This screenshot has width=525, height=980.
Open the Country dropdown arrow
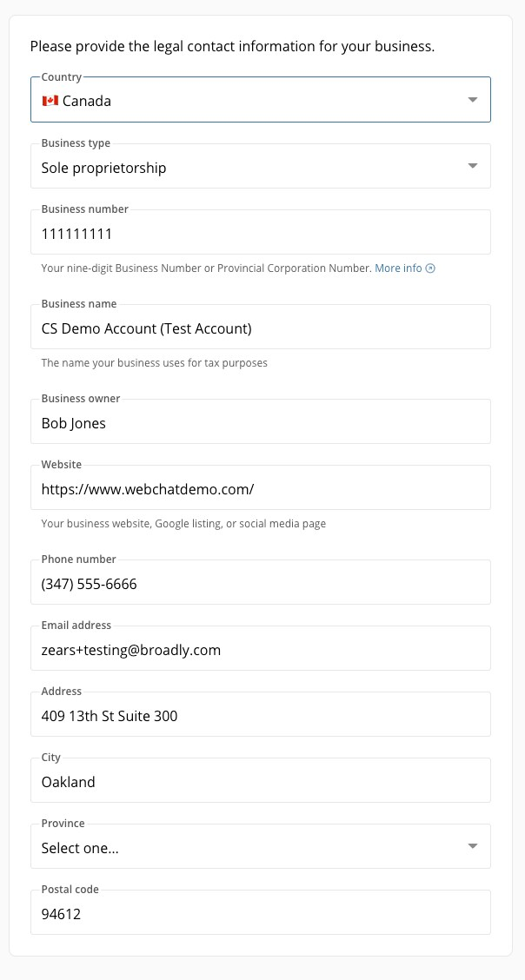click(473, 100)
